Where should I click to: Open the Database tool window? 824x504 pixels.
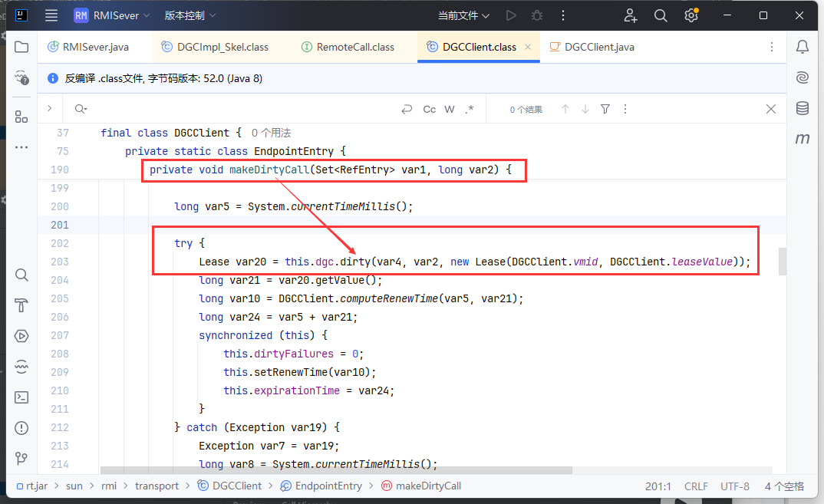[803, 108]
